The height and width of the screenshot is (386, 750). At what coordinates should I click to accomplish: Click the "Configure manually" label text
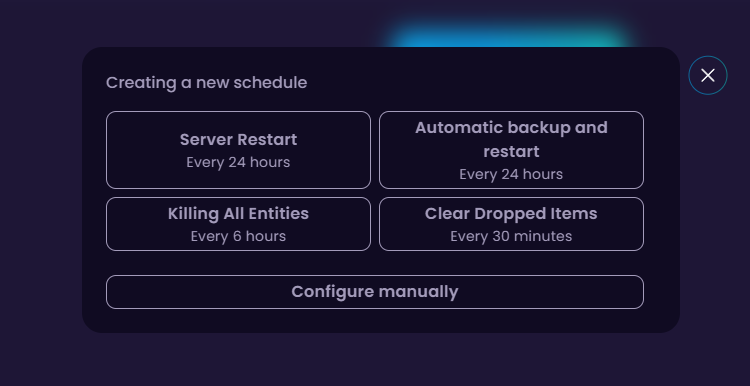[x=375, y=292]
